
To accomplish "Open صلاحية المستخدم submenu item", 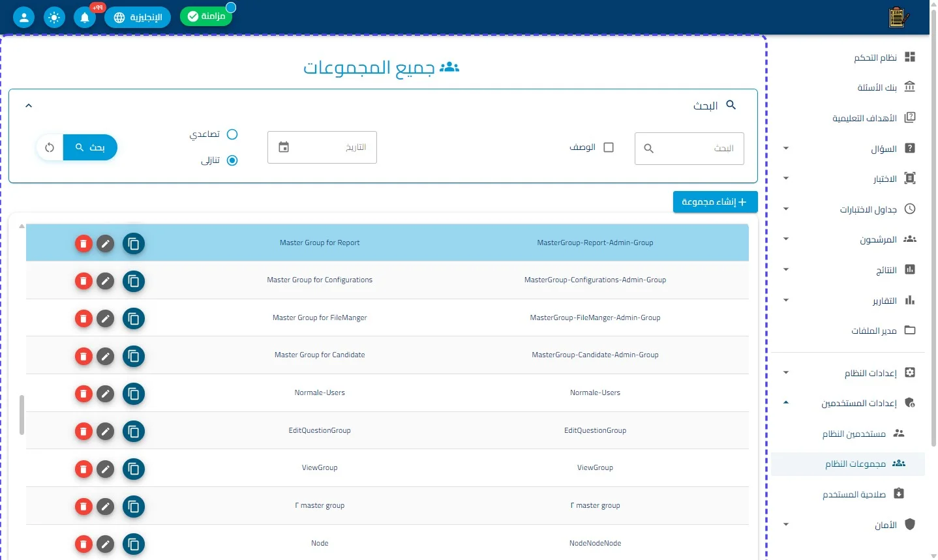I will (848, 494).
